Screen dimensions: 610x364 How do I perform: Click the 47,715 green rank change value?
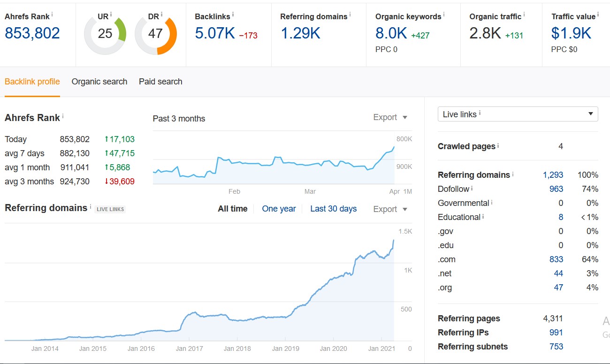[120, 153]
